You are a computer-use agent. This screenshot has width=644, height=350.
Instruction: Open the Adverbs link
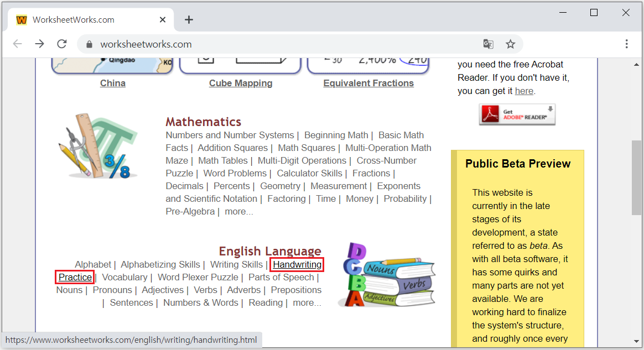243,290
